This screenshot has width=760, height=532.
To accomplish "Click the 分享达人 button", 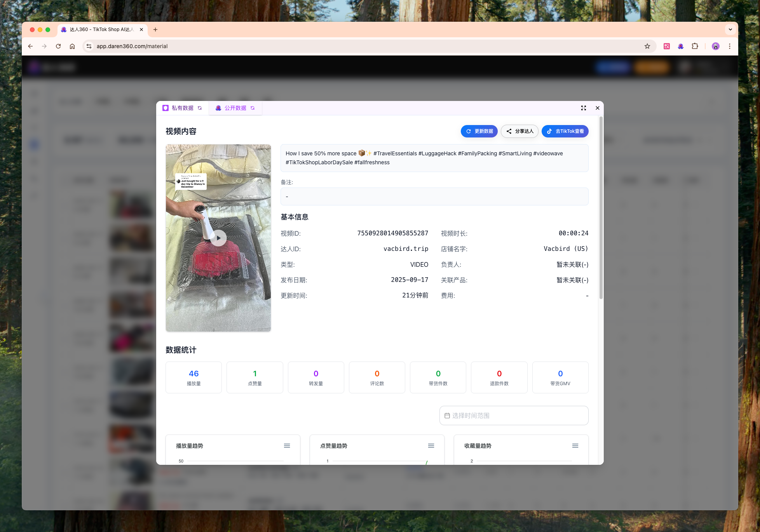I will coord(519,131).
